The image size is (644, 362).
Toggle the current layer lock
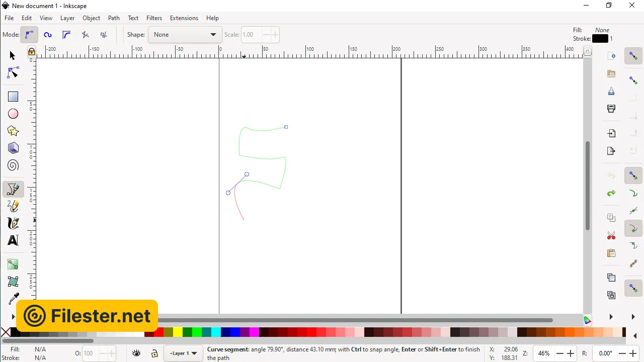[x=154, y=353]
